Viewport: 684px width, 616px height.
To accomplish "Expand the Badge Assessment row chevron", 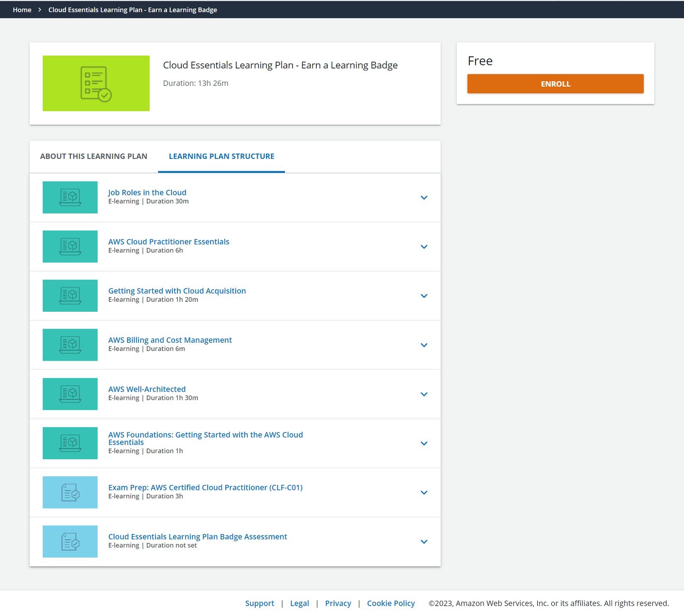I will tap(424, 542).
